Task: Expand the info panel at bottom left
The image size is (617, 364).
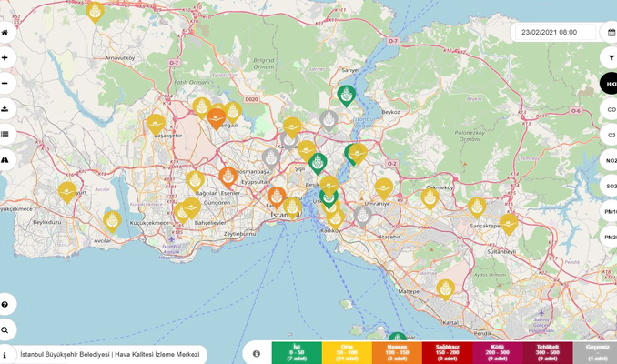Action: (5, 355)
